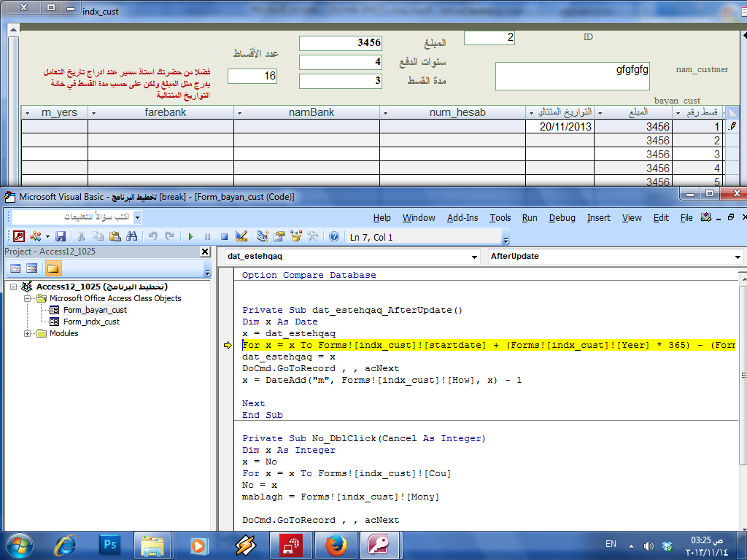
Task: Select Form_indx_cust in project tree
Action: 91,322
